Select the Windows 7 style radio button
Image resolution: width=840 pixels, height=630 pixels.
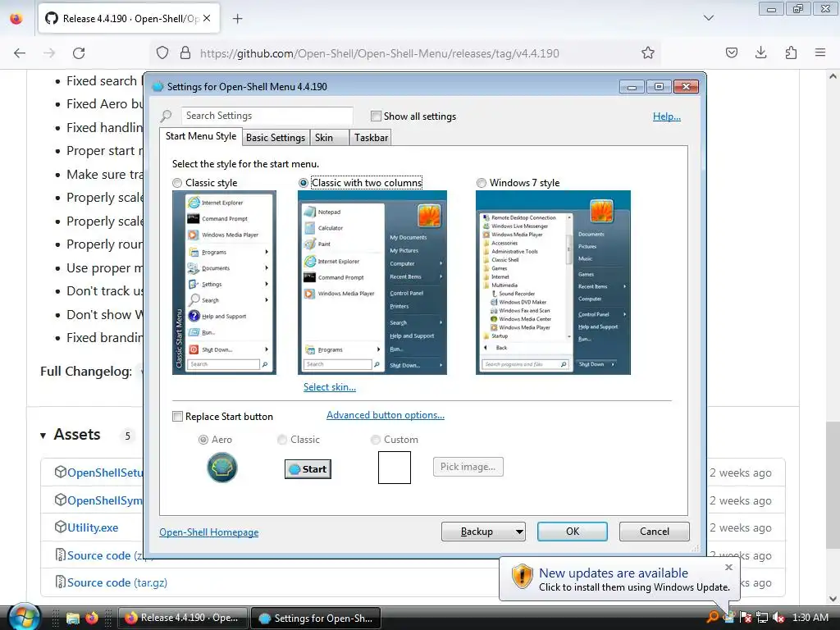(x=481, y=183)
